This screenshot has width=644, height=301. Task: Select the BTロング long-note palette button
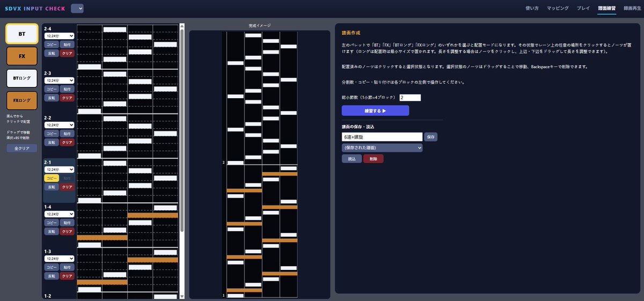(x=22, y=78)
